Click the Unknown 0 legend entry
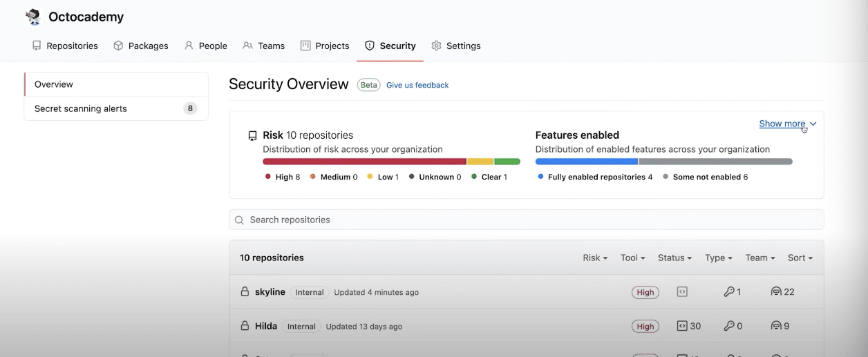This screenshot has width=868, height=357. click(x=435, y=177)
